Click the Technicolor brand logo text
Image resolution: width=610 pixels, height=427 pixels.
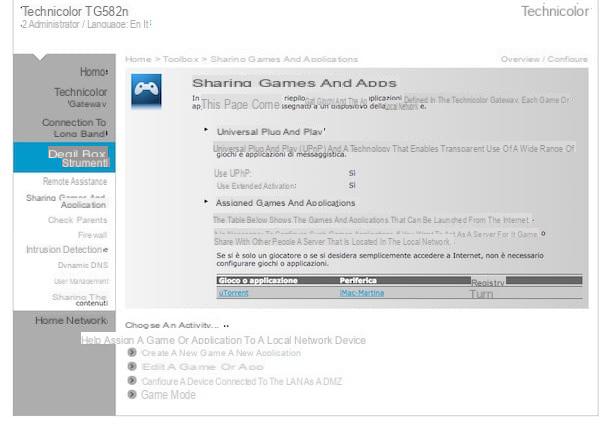555,11
